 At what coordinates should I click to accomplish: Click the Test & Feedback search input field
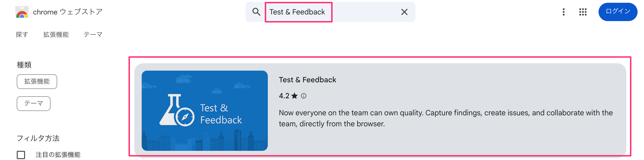click(325, 12)
